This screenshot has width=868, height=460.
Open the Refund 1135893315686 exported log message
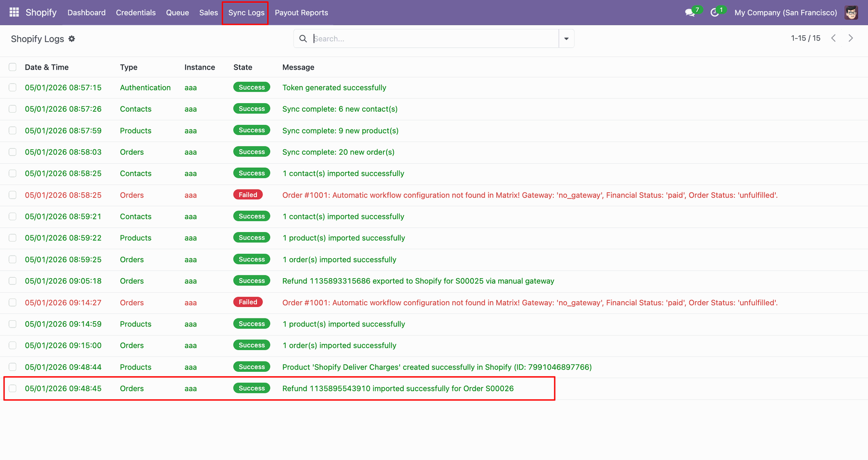click(418, 281)
